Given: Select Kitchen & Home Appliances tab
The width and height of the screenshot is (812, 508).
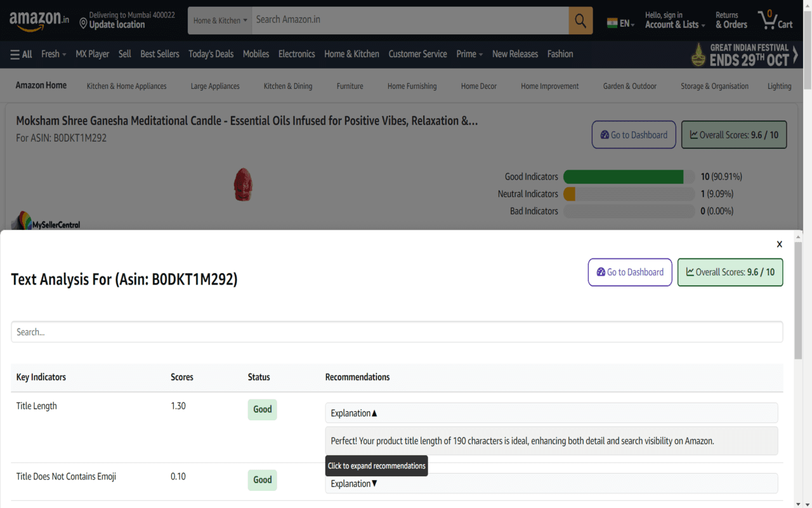Looking at the screenshot, I should (127, 86).
